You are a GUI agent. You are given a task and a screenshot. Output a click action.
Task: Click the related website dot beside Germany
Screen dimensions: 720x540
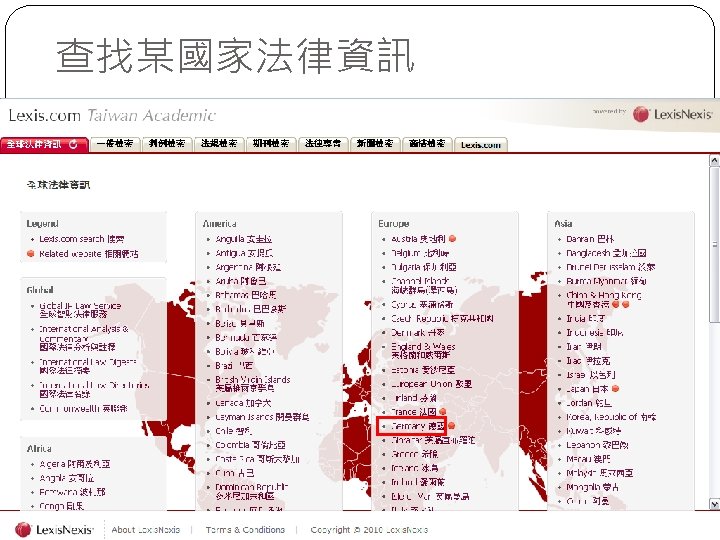[451, 426]
